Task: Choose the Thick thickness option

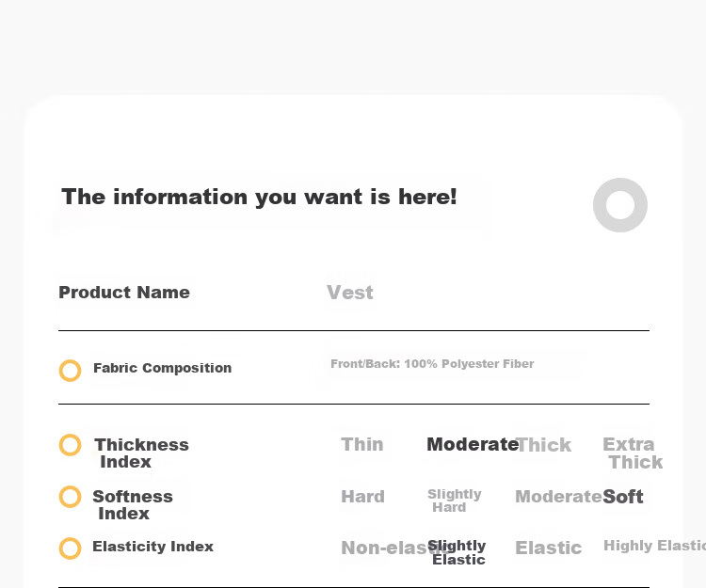Action: tap(544, 445)
